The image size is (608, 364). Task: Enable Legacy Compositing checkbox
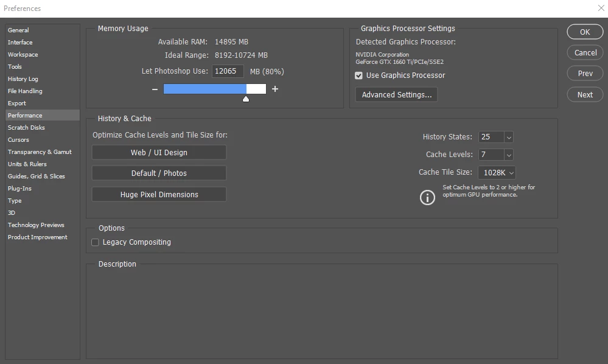point(95,242)
